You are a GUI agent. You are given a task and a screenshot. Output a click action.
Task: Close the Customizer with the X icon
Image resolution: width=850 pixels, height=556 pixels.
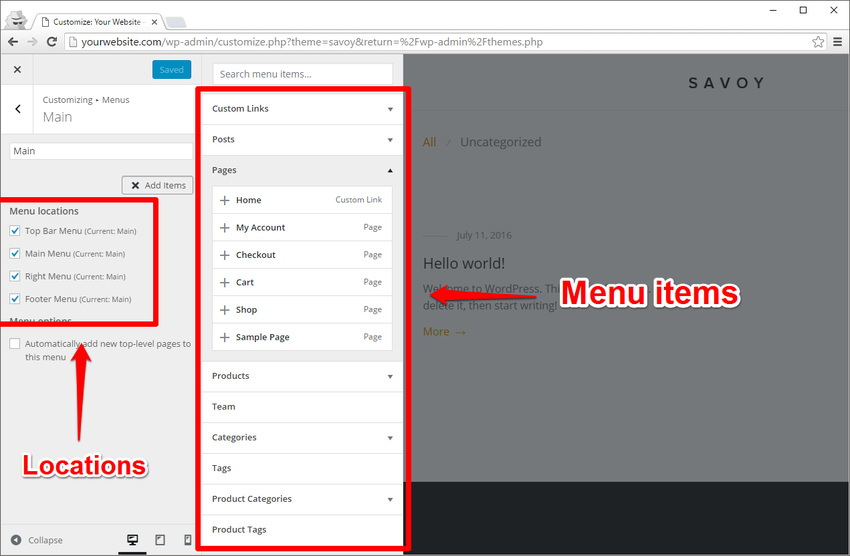(17, 69)
